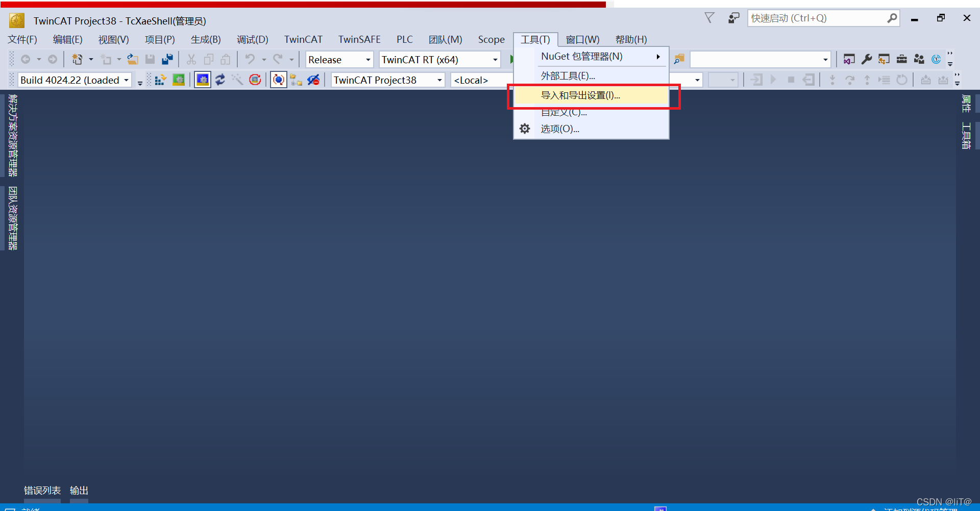The image size is (980, 511).
Task: Expand the New Project dropdown arrow
Action: click(91, 60)
